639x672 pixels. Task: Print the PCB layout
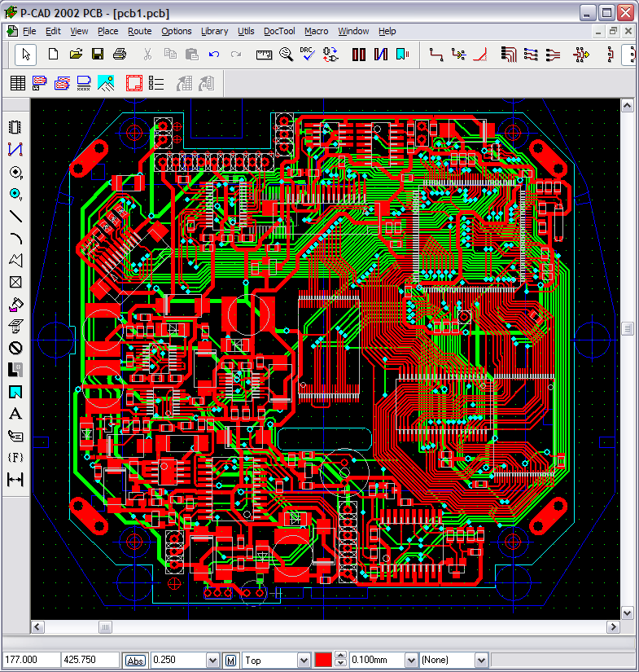coord(120,55)
